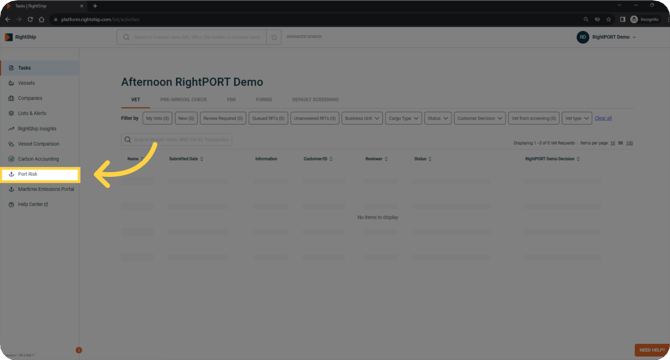670x360 pixels.
Task: Switch to Pre-Arrival Check tab
Action: (183, 100)
